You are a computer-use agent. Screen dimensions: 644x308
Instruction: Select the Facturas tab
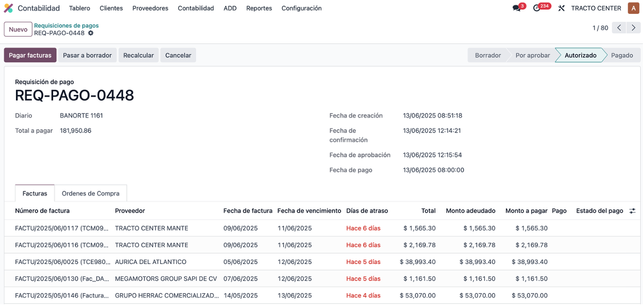coord(35,193)
